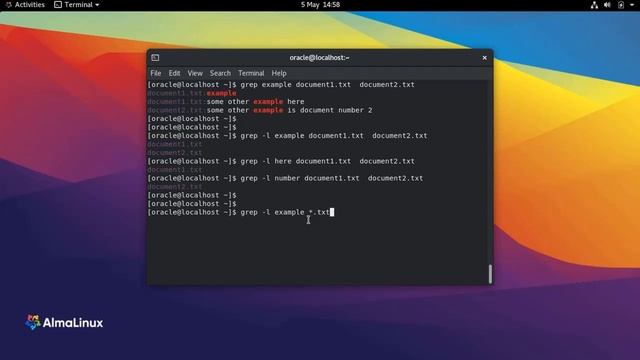The image size is (640, 360).
Task: Click the Activities icon in top bar
Action: pos(9,5)
